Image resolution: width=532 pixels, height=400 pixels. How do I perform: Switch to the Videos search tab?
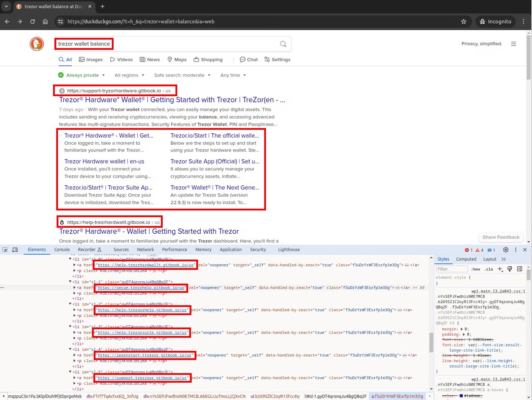click(x=121, y=60)
